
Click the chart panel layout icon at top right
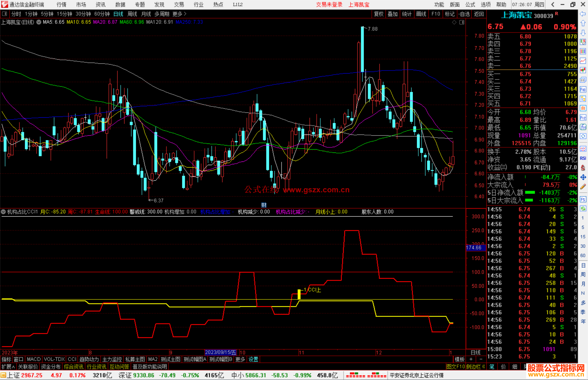click(462, 22)
